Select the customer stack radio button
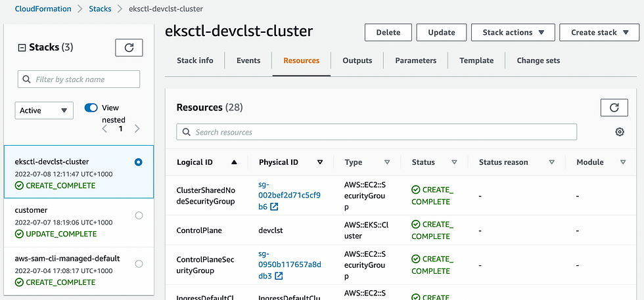This screenshot has width=644, height=300. point(139,215)
